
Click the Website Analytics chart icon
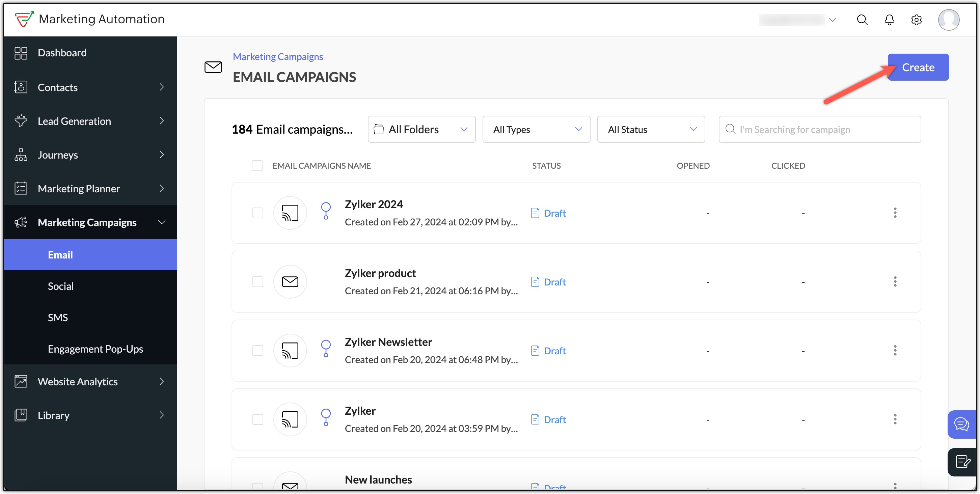[21, 381]
